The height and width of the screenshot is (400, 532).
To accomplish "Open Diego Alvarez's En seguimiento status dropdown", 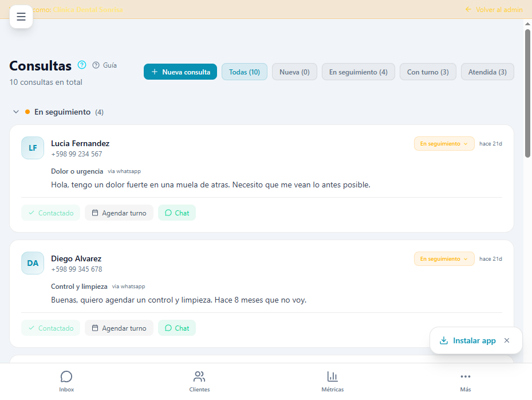I will (x=444, y=259).
